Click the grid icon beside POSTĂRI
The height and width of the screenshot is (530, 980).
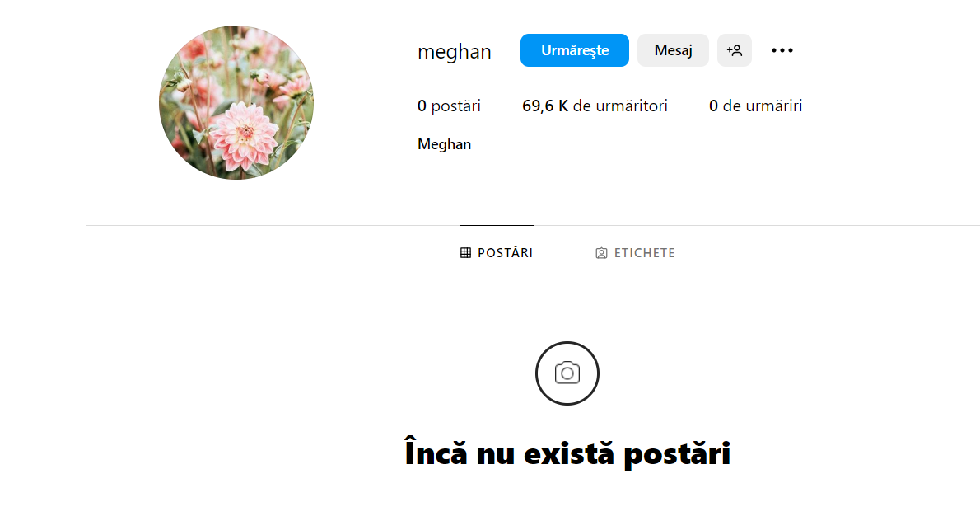465,253
